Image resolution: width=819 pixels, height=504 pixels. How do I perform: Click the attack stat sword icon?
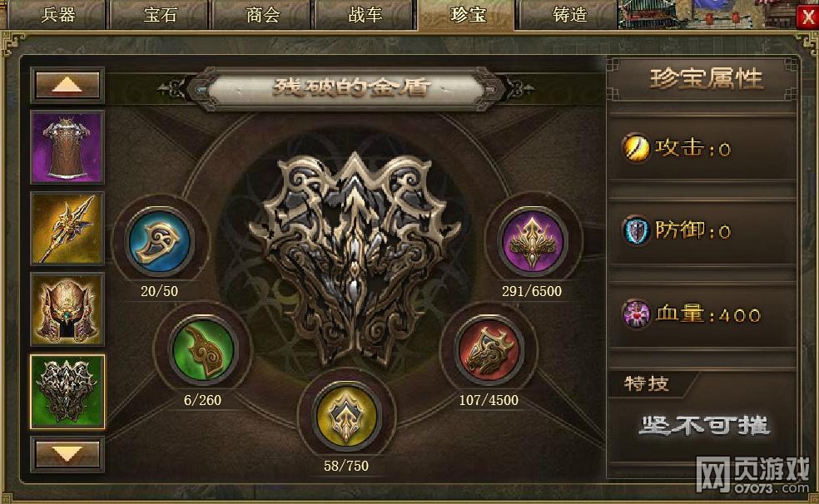[x=636, y=148]
